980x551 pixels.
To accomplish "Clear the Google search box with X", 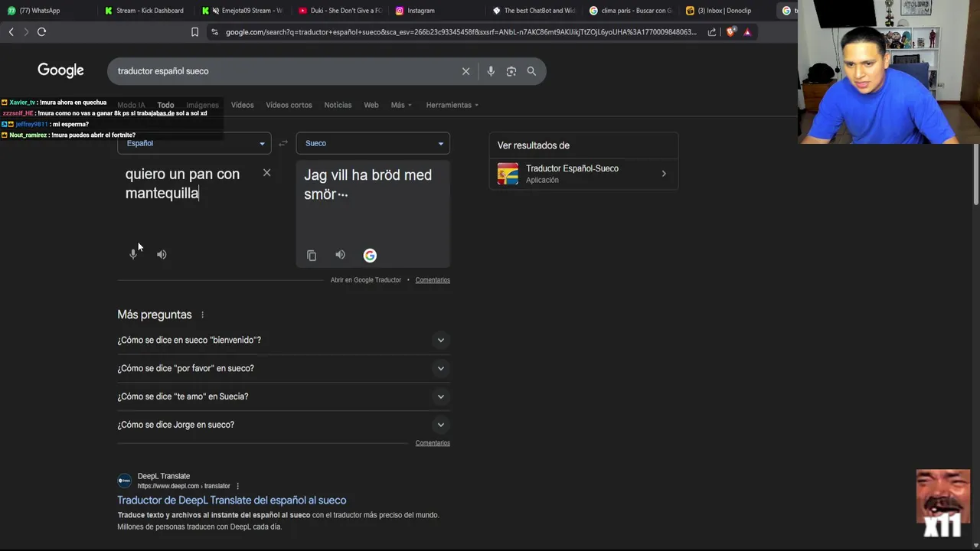I will click(x=465, y=71).
